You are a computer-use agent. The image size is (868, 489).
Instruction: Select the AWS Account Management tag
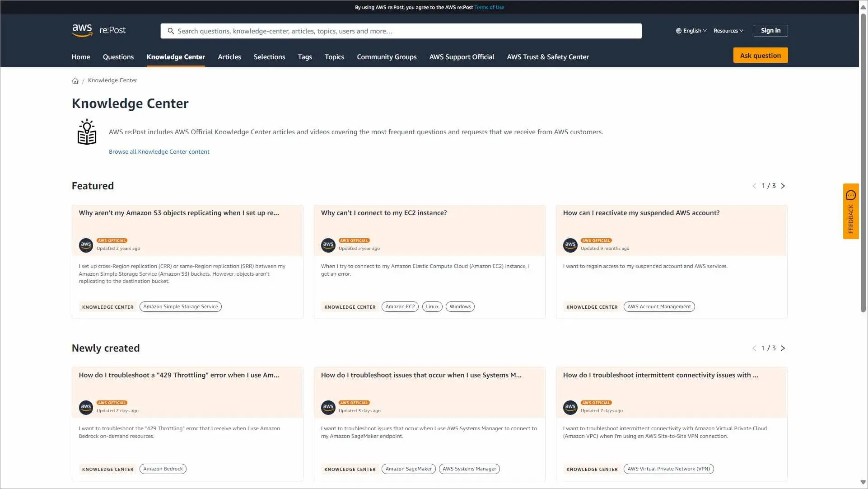pos(659,307)
